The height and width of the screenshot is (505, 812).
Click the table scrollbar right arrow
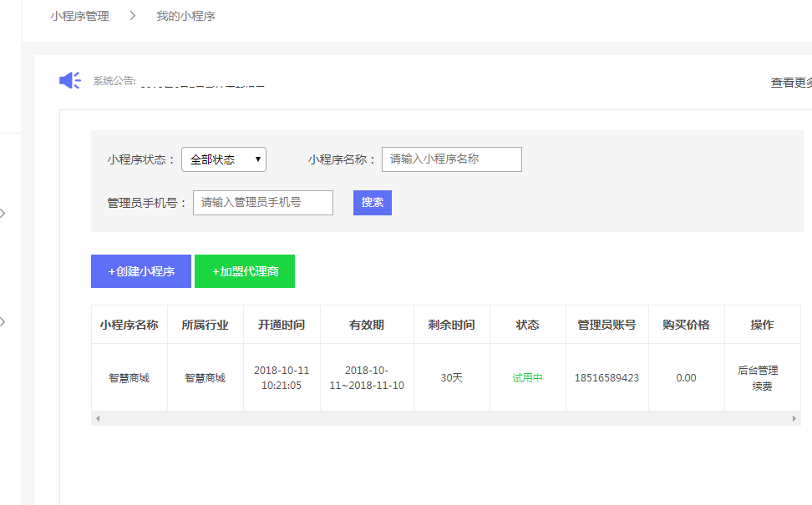[x=794, y=418]
